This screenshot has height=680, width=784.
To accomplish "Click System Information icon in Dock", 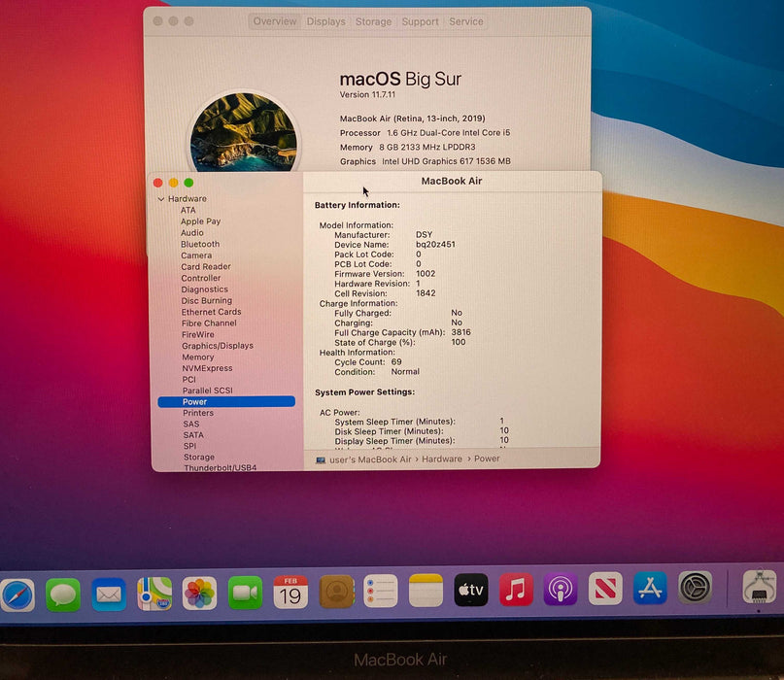I will pyautogui.click(x=759, y=587).
